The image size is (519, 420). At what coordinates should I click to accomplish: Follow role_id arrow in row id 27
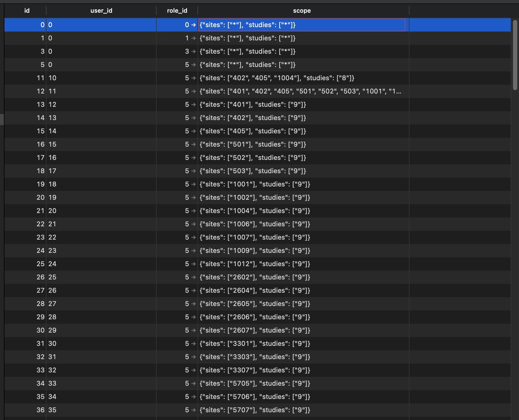[x=193, y=291]
